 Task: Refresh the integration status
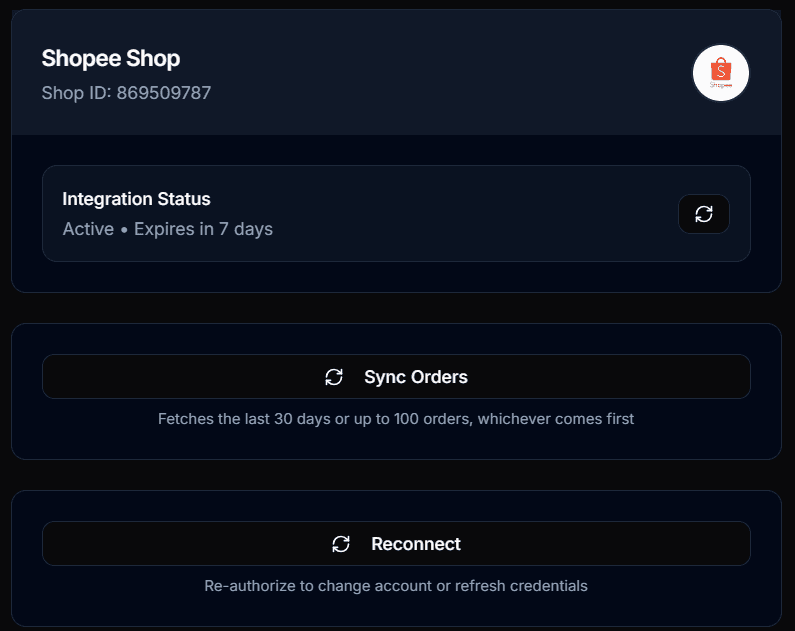pos(704,214)
